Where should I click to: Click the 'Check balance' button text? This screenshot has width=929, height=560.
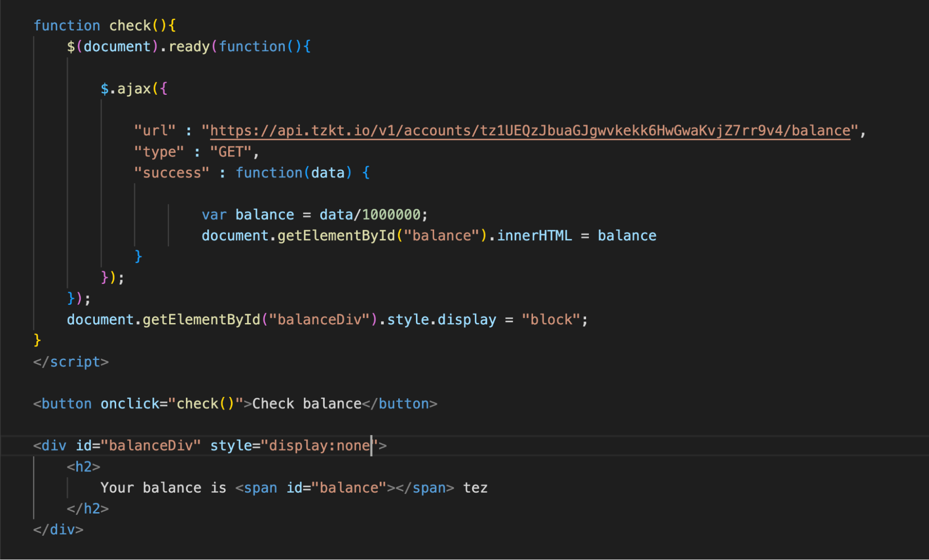coord(307,404)
